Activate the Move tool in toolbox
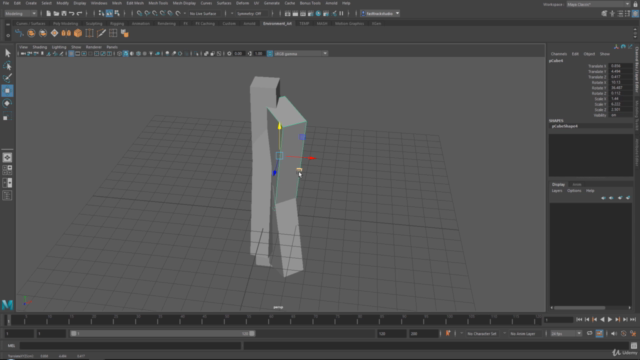The width and height of the screenshot is (640, 360). click(x=7, y=91)
